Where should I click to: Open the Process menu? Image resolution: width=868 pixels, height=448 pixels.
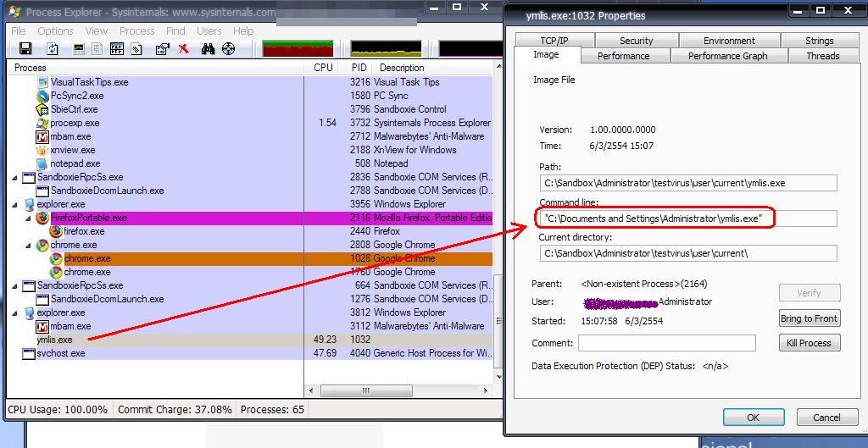[x=136, y=31]
